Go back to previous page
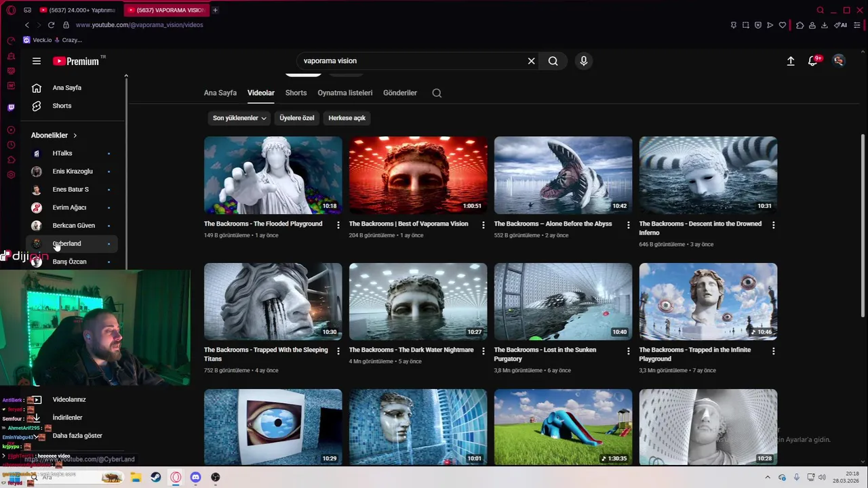This screenshot has width=868, height=488. (x=26, y=25)
